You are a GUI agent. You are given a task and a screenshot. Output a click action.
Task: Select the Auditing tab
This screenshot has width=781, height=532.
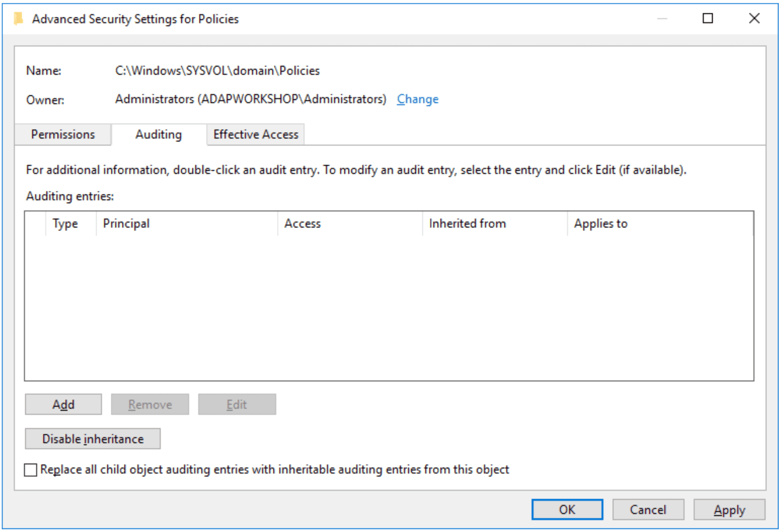(159, 134)
